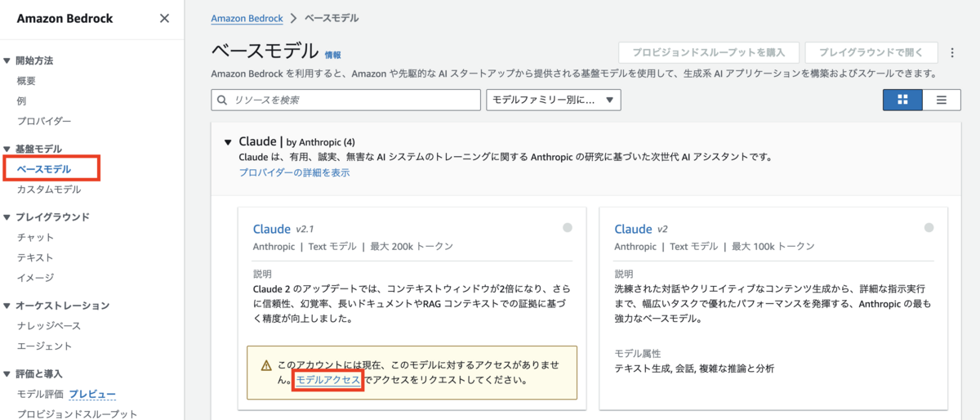Image resolution: width=980 pixels, height=420 pixels.
Task: Open 概要 in the sidebar
Action: pyautogui.click(x=26, y=81)
